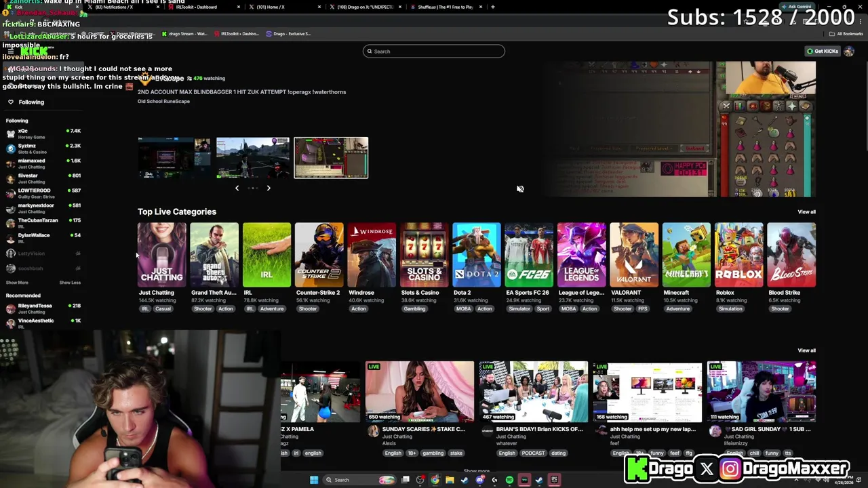Switch to the Shuffle.us browser tab
The image size is (868, 488).
click(x=445, y=7)
